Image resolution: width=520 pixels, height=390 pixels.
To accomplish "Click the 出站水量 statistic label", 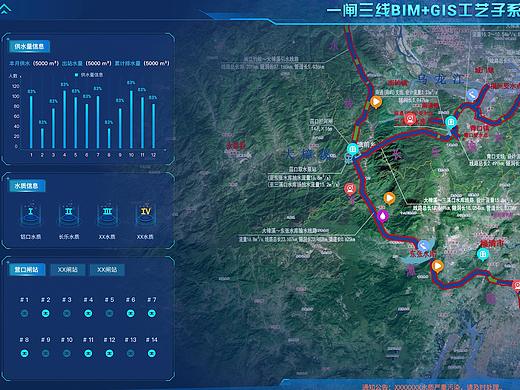I will coord(72,63).
